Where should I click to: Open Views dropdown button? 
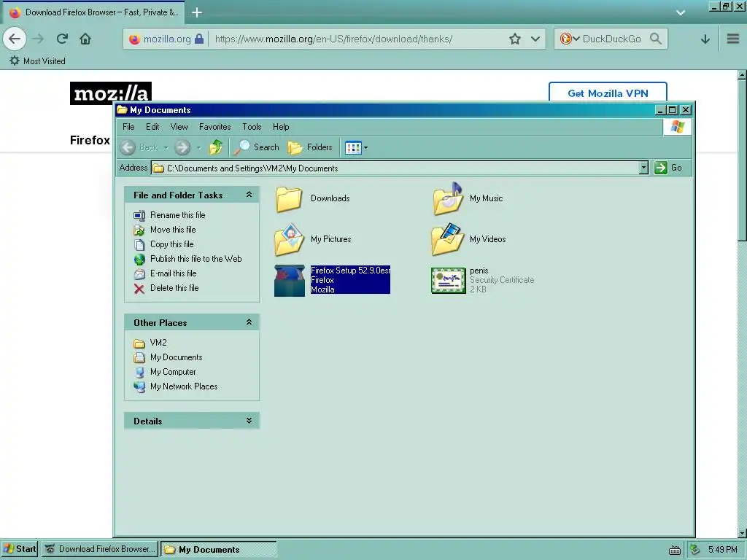coord(356,147)
